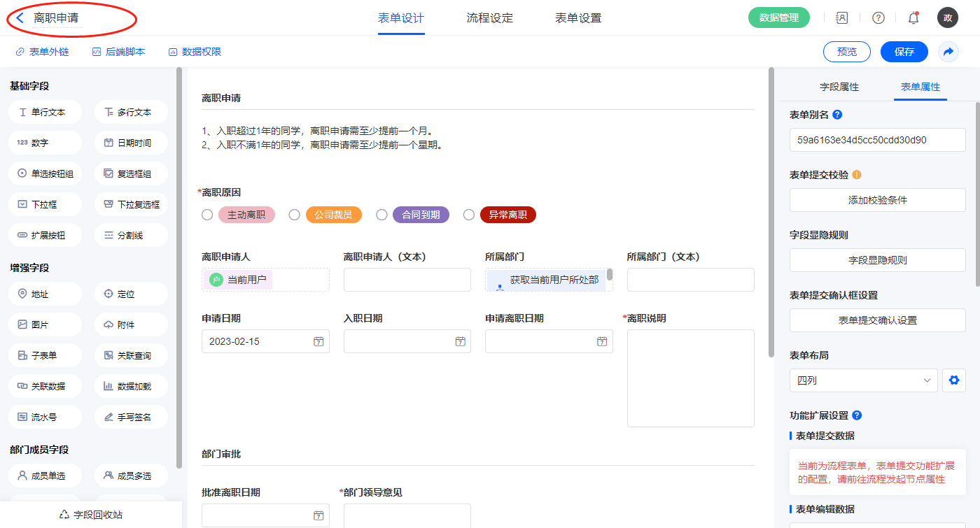Switch to the 字段属性 tab
This screenshot has height=528, width=980.
pos(839,87)
